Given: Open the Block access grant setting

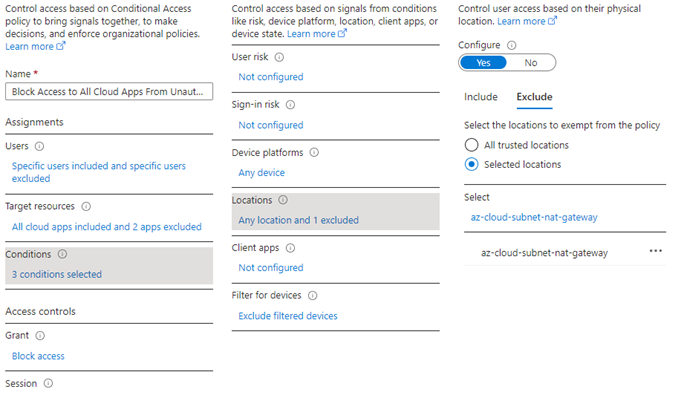Looking at the screenshot, I should point(38,356).
